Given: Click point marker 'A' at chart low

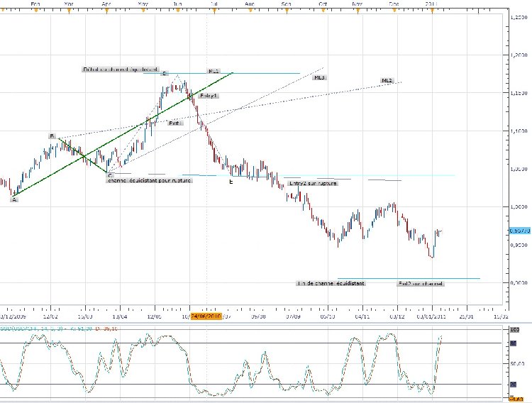Looking at the screenshot, I should (x=13, y=199).
